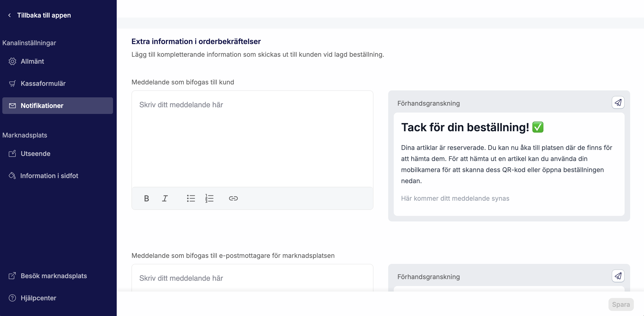
Task: Select the Notifikationer menu item
Action: (x=57, y=105)
